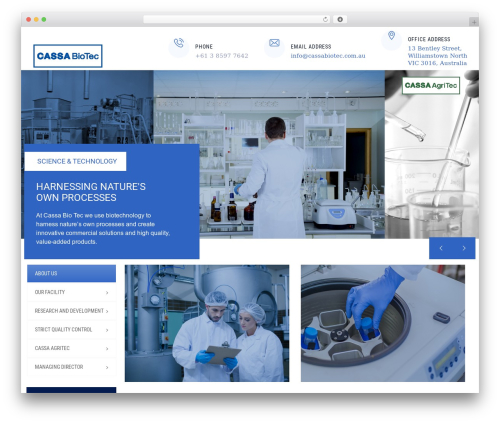Open the centrifuge blue glove image
This screenshot has height=423, width=500.
pos(383,323)
